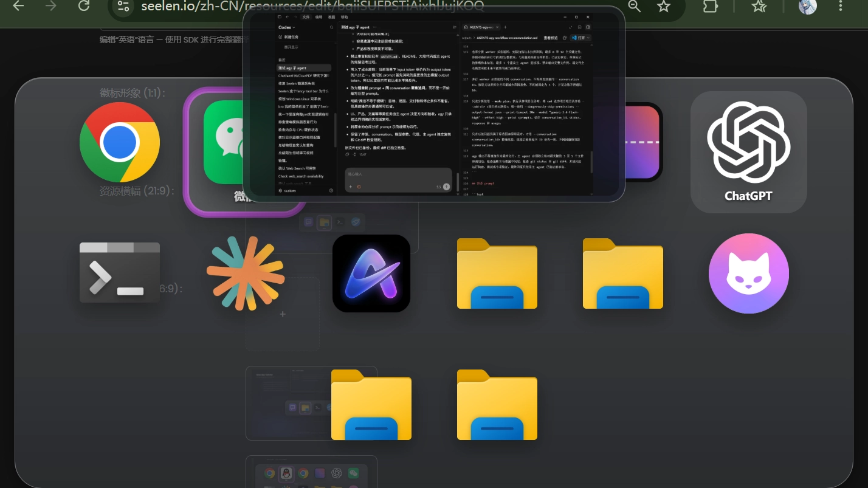Screen dimensions: 868x488
Task: Open Chrome's zoom magnifier control
Action: tap(634, 6)
